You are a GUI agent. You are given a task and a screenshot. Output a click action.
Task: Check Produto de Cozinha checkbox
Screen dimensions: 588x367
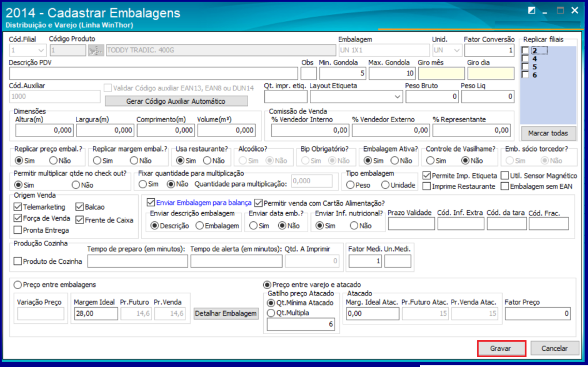click(18, 261)
